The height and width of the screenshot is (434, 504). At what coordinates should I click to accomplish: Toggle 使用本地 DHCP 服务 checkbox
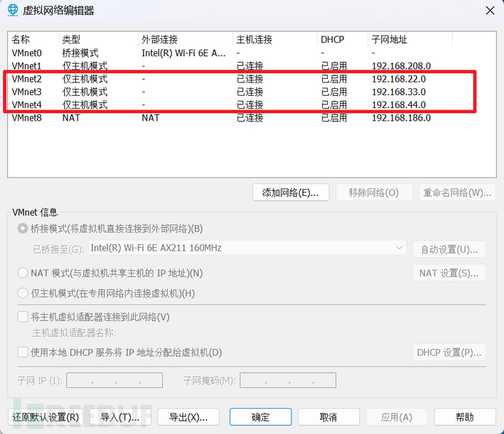tap(23, 352)
